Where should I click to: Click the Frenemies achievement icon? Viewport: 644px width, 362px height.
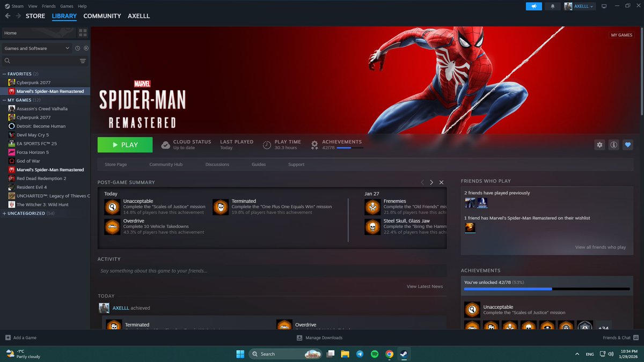[x=372, y=206]
